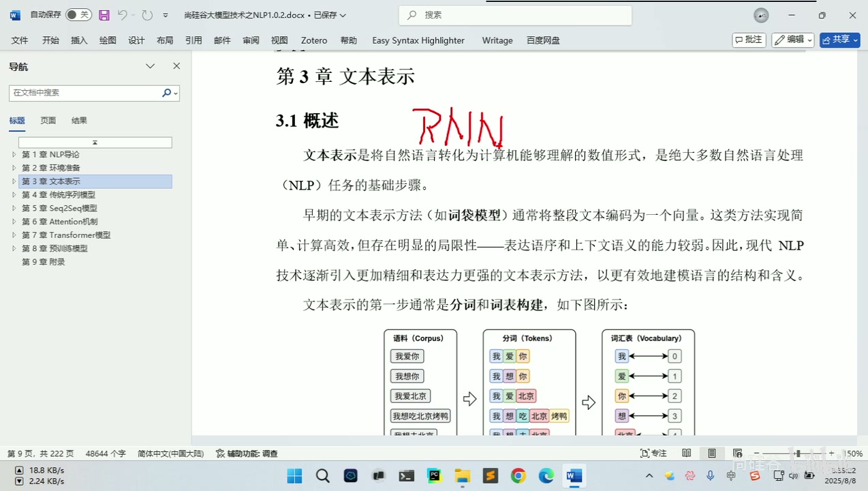Switch to the 页面 navigation tab
The width and height of the screenshot is (868, 491).
(48, 121)
